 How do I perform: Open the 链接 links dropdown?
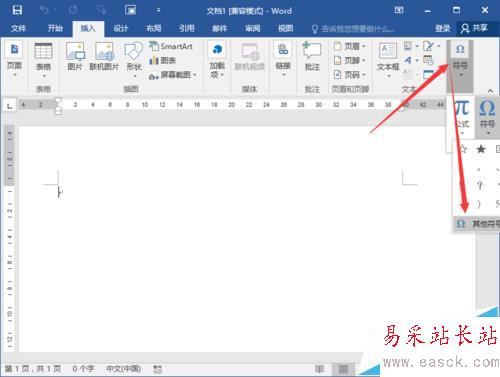pyautogui.click(x=283, y=60)
